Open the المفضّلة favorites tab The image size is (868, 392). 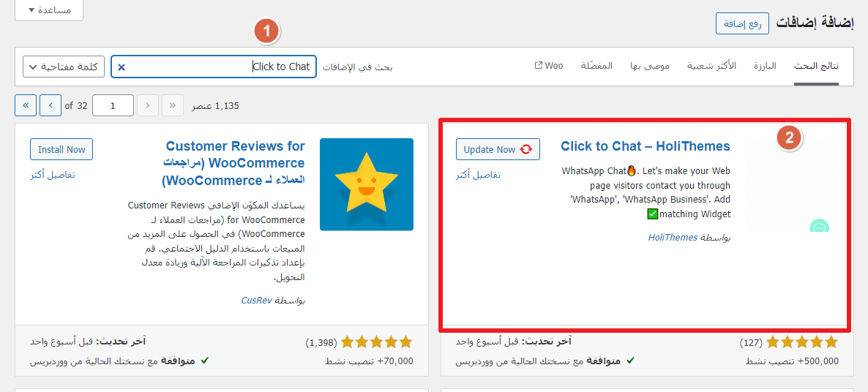pyautogui.click(x=596, y=67)
